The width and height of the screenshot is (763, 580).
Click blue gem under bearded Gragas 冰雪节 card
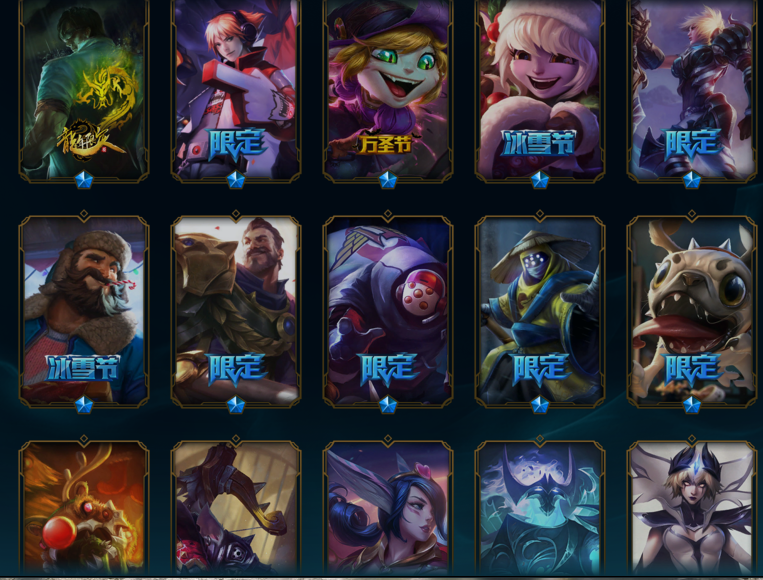[84, 405]
